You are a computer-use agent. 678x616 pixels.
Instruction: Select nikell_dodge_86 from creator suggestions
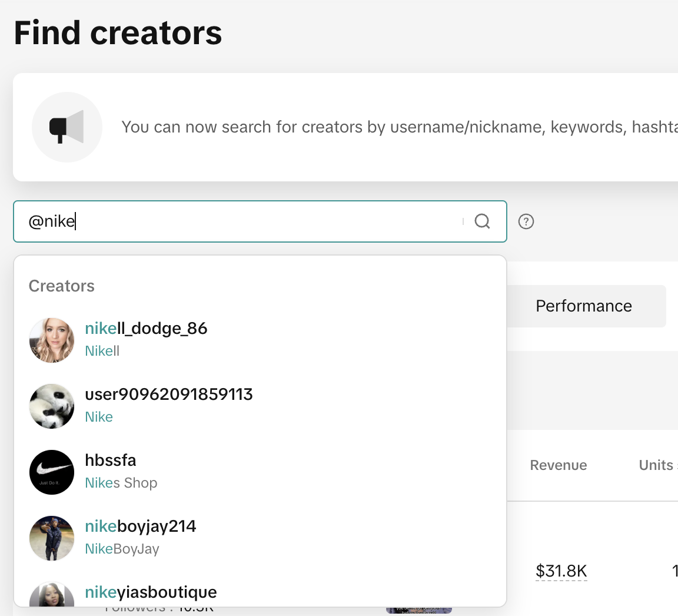(x=146, y=329)
